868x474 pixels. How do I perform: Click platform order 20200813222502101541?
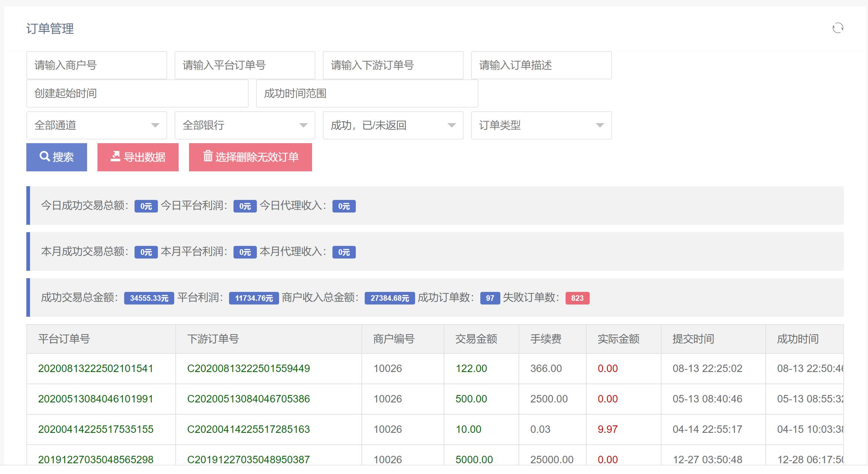pos(96,369)
